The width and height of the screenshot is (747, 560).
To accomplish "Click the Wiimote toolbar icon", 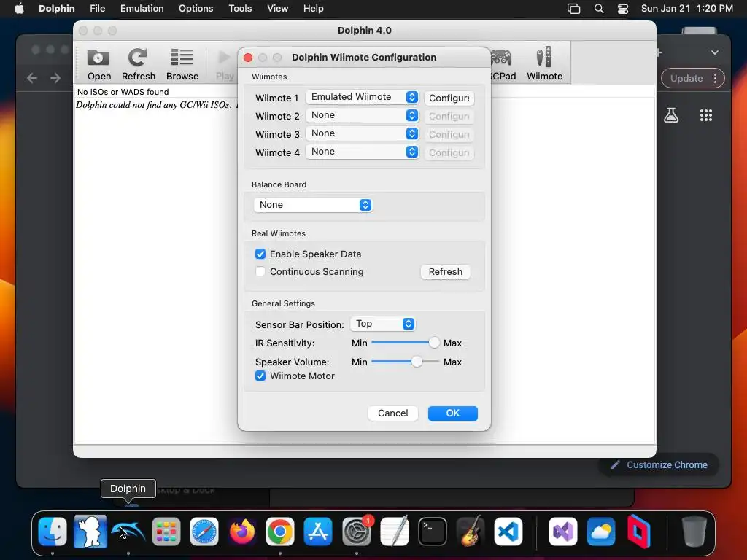I will 544,64.
